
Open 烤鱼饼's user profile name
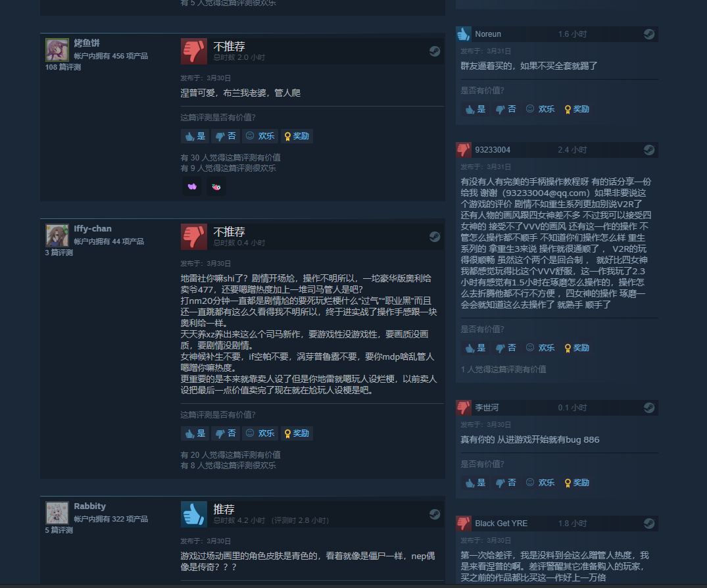click(x=87, y=43)
